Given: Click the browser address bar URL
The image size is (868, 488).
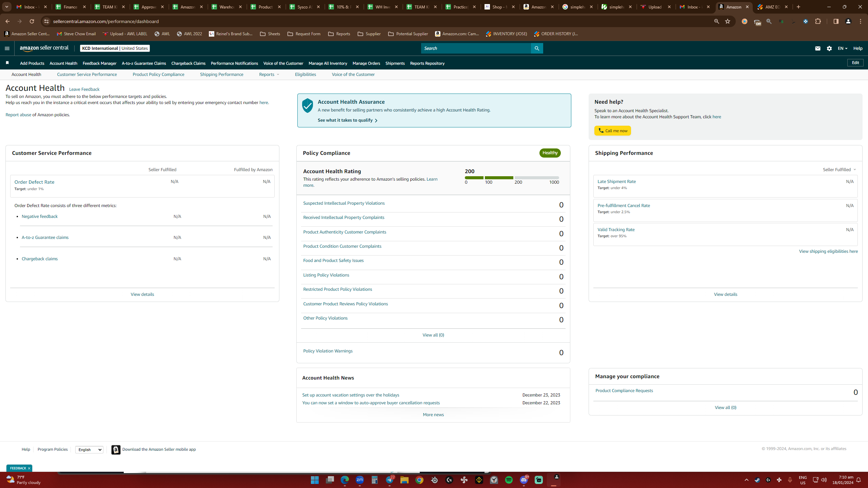Looking at the screenshot, I should (106, 21).
